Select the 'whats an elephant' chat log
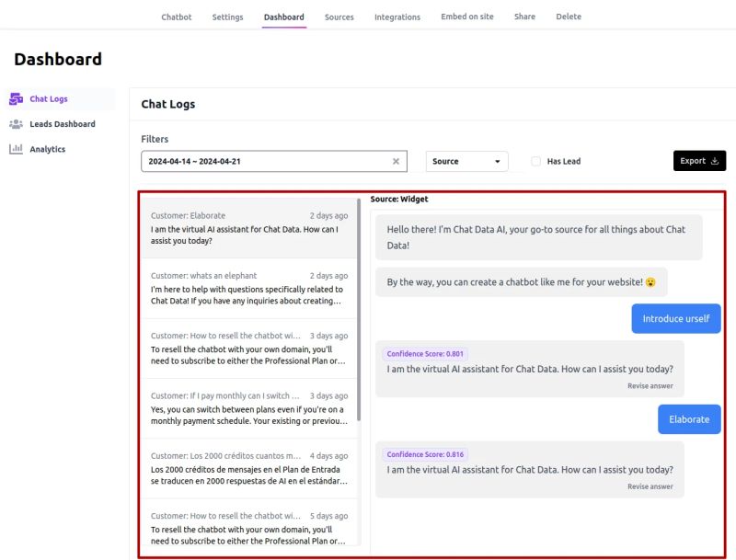This screenshot has height=560, width=736. tap(249, 288)
